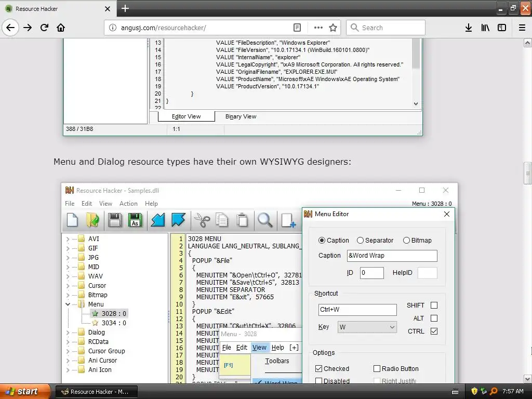
Task: Click the down-left blue arrow toolbar icon
Action: coord(158,220)
